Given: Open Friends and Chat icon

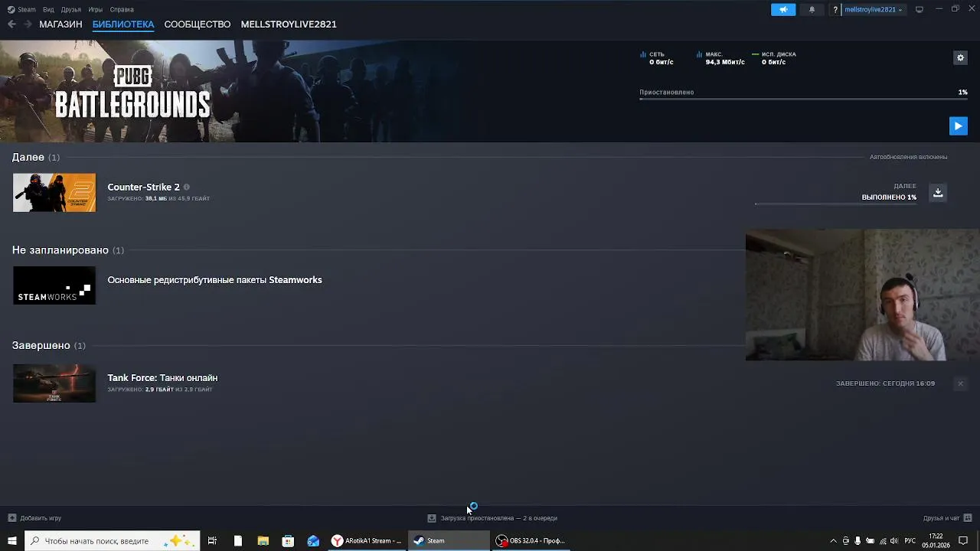Looking at the screenshot, I should coord(968,518).
